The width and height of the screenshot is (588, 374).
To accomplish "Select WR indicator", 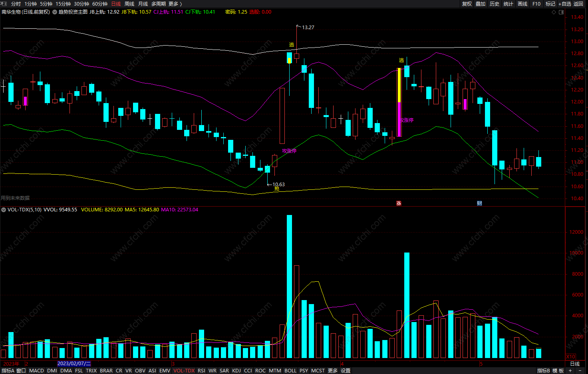I will point(213,371).
